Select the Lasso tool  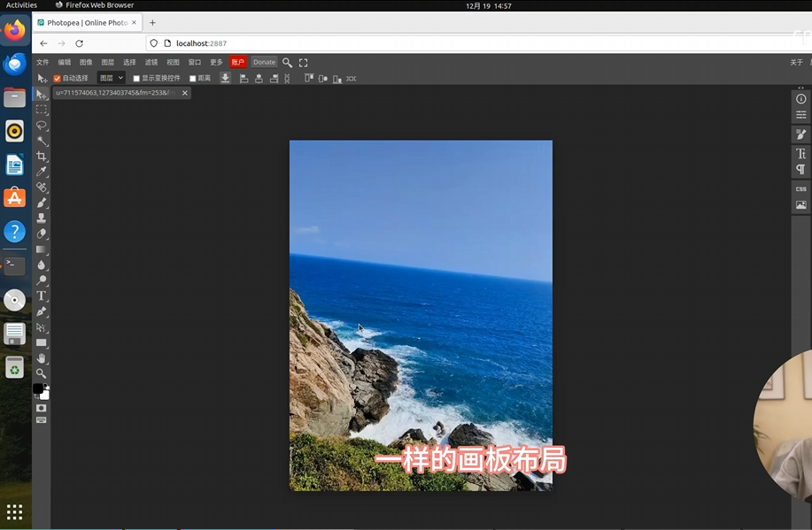42,126
